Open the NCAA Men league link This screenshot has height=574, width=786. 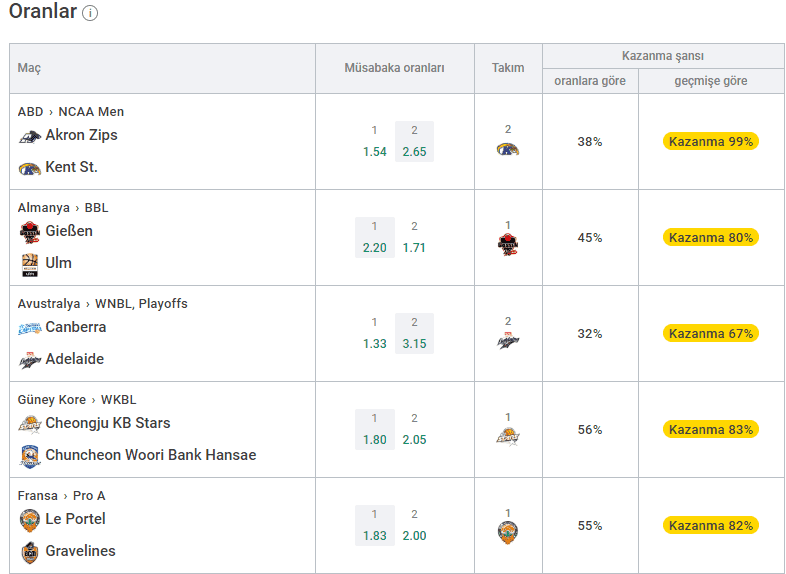coord(91,112)
